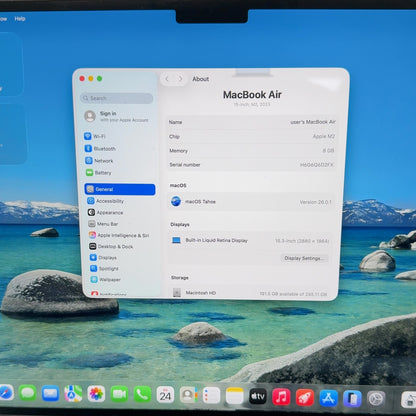Select General in the sidebar

point(120,189)
